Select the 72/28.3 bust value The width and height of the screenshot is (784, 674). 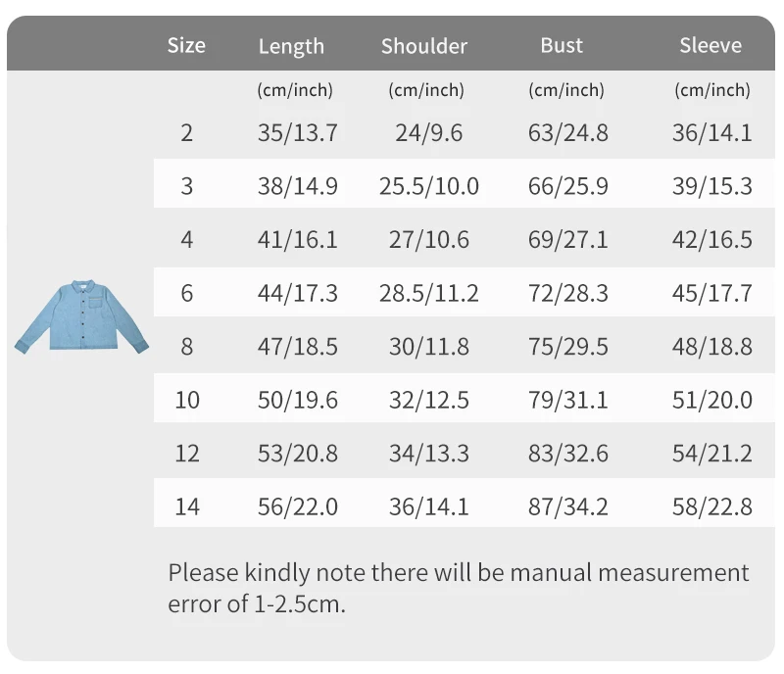pyautogui.click(x=568, y=293)
